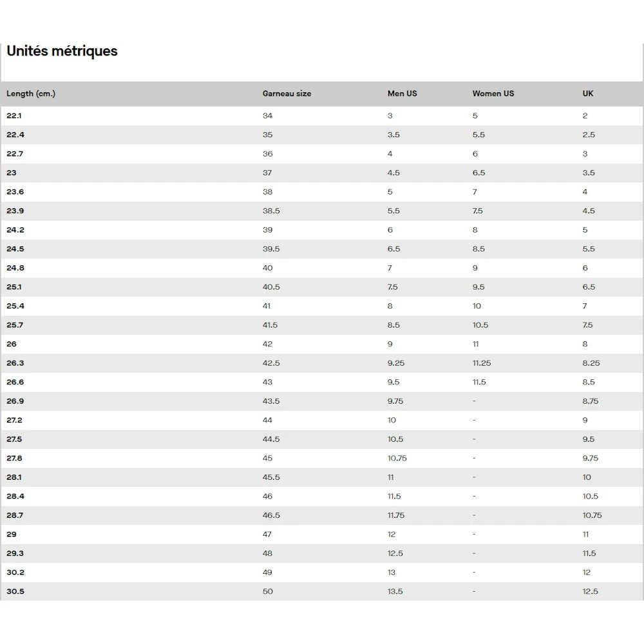Viewport: 644px width, 644px height.
Task: Click the "Garneau size" column header
Action: [287, 93]
